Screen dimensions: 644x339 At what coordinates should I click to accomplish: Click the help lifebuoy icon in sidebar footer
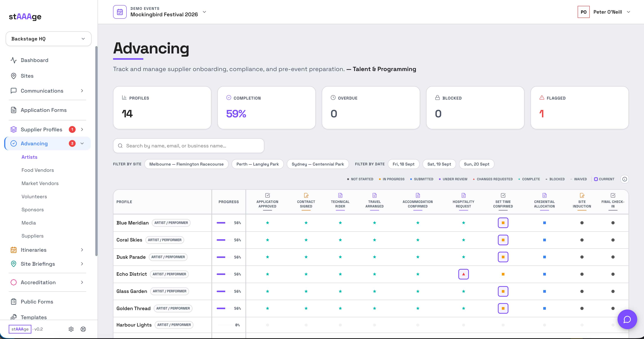83,329
